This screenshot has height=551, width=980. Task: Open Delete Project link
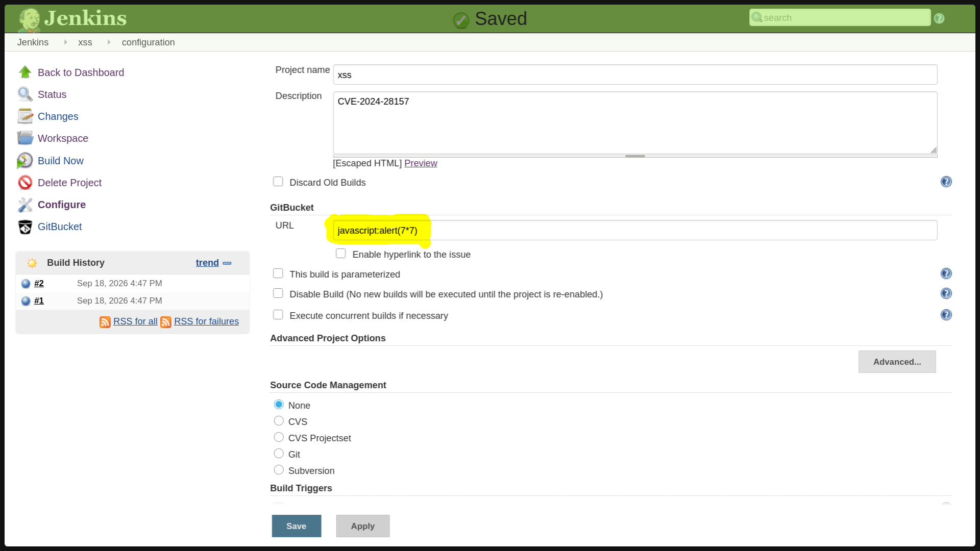tap(69, 183)
